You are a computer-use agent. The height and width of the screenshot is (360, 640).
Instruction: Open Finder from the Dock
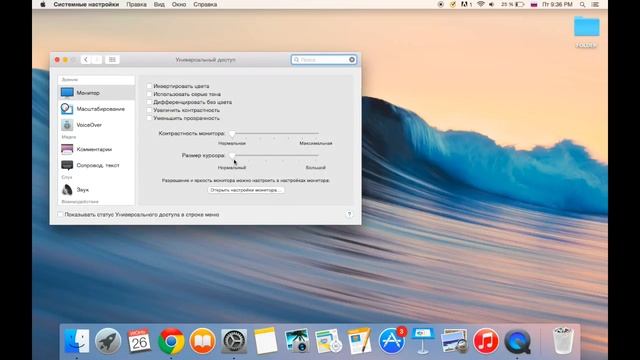click(x=77, y=341)
